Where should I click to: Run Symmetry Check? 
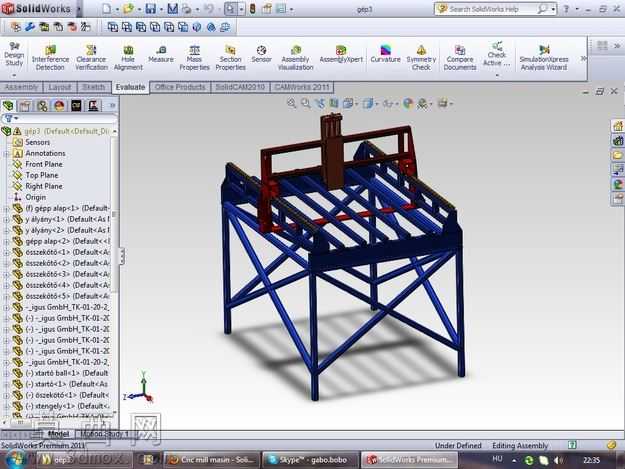(x=421, y=58)
